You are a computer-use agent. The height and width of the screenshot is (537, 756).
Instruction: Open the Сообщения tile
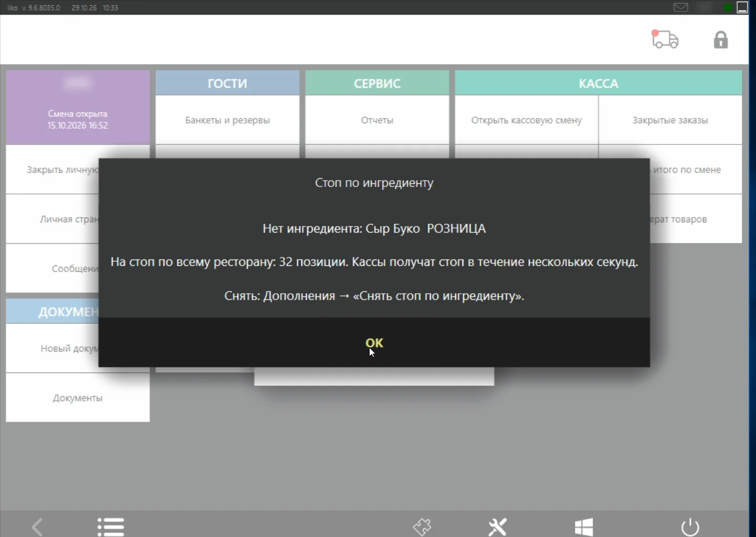52,268
